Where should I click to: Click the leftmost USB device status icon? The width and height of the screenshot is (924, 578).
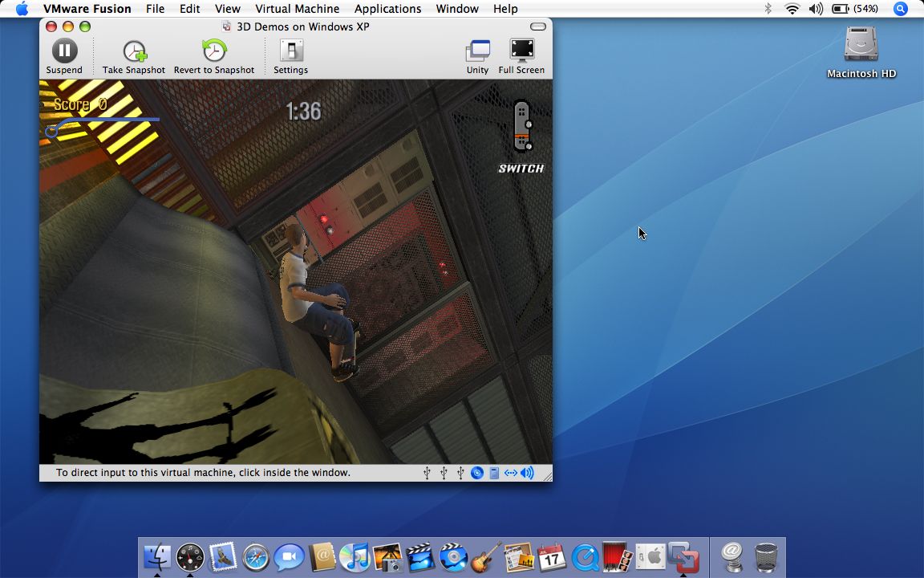tap(428, 473)
